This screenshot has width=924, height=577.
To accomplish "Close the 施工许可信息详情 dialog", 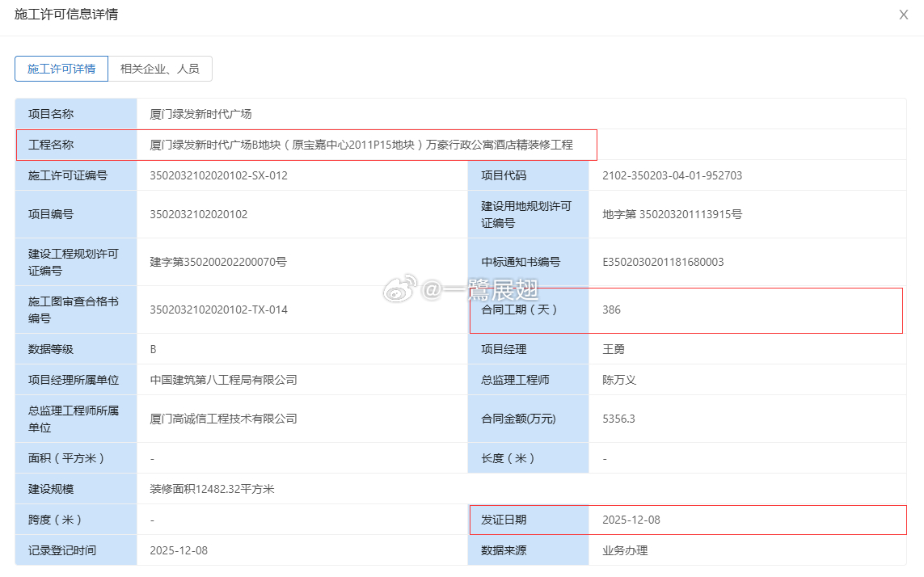I will pos(903,15).
